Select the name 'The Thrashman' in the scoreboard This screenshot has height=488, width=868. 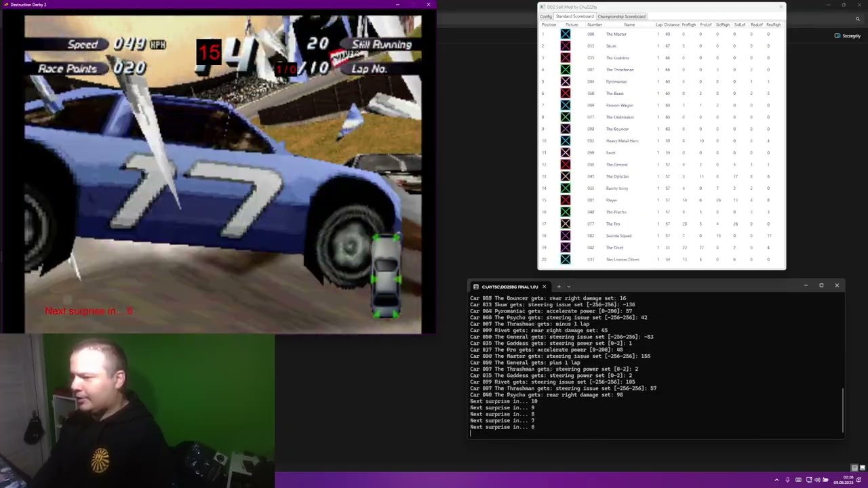pyautogui.click(x=620, y=70)
